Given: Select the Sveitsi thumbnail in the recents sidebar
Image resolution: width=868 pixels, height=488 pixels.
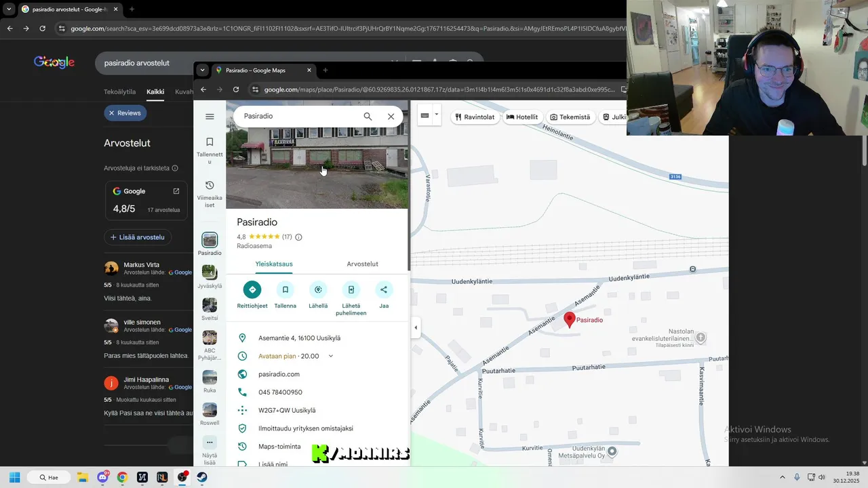Looking at the screenshot, I should (210, 305).
